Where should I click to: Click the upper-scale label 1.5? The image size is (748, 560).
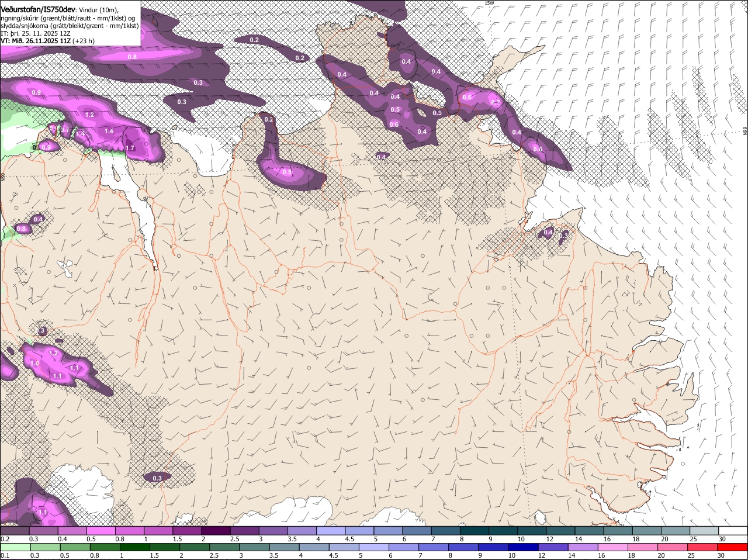177,539
